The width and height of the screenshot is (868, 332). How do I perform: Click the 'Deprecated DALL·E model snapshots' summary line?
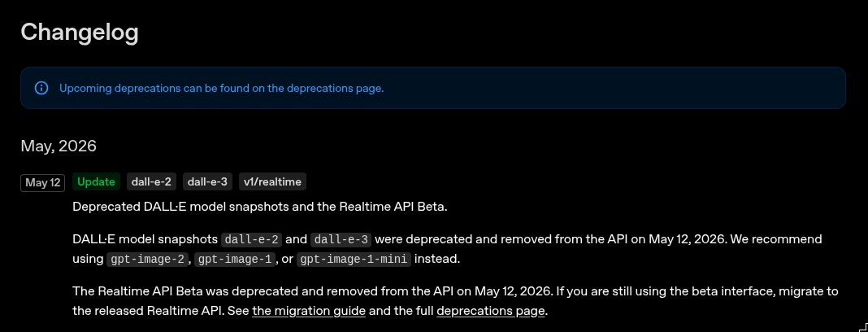point(259,207)
